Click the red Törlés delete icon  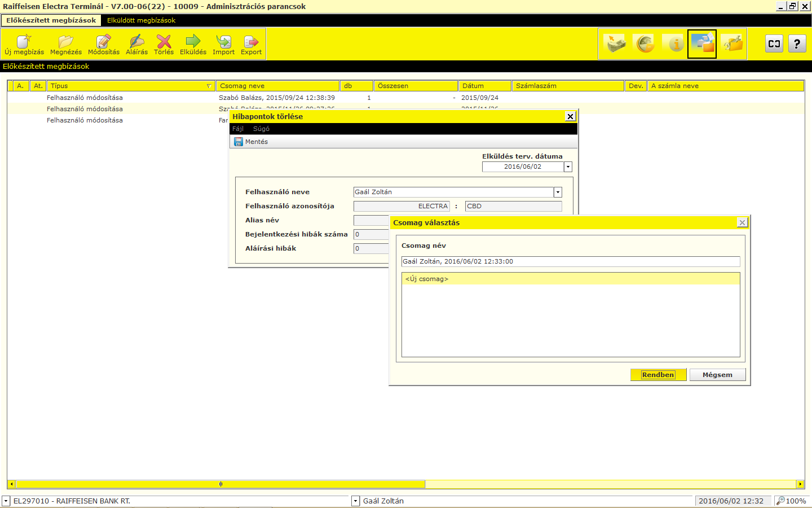click(164, 41)
